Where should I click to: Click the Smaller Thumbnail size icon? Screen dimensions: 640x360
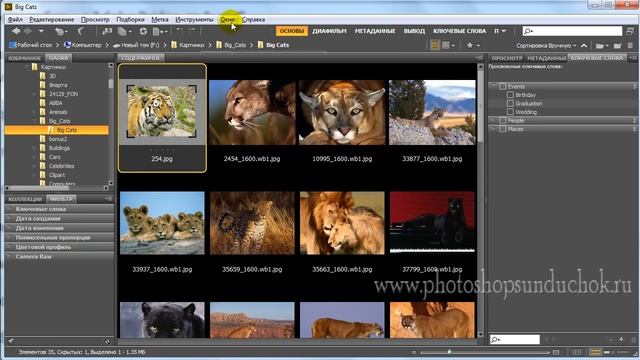click(x=414, y=352)
